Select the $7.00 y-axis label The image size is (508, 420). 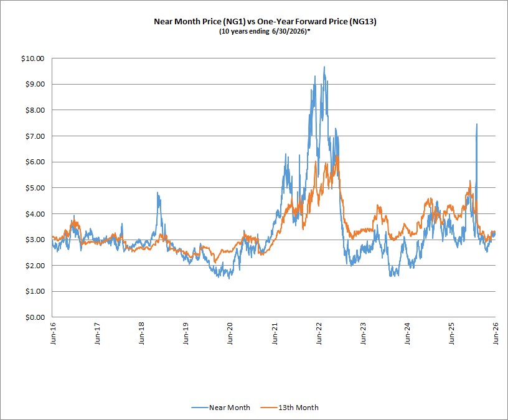pyautogui.click(x=35, y=136)
